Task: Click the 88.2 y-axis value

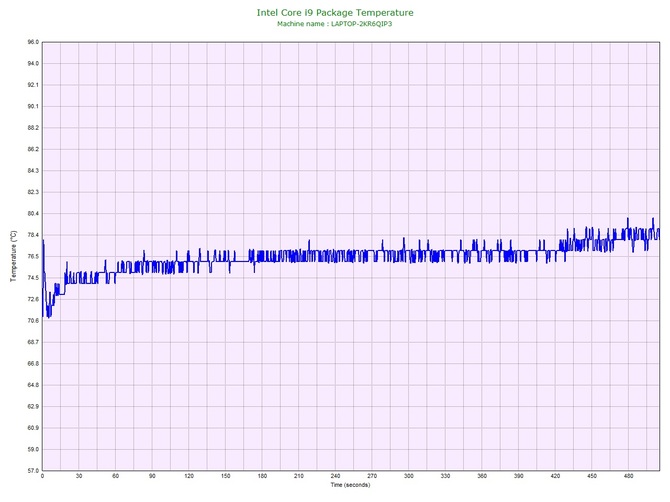Action: tap(33, 128)
